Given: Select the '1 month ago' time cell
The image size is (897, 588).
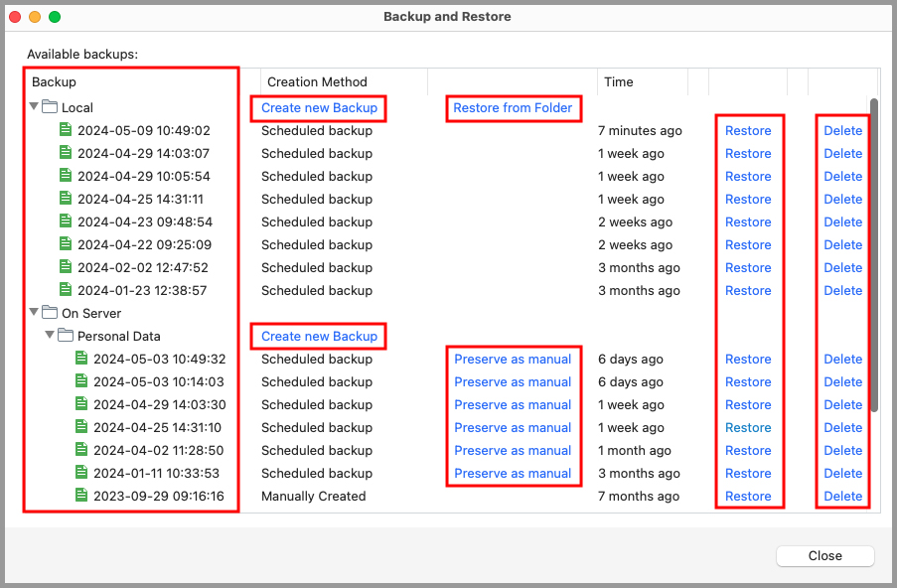Looking at the screenshot, I should 635,451.
